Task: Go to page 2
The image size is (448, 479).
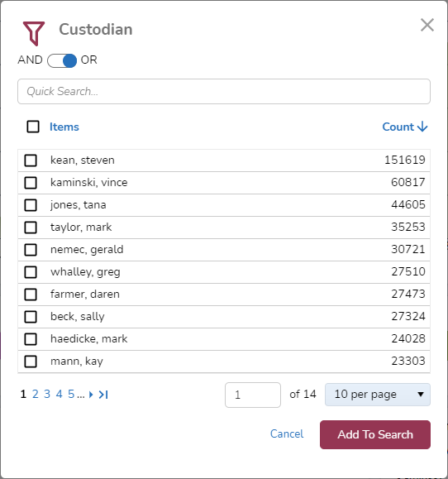Action: click(35, 394)
